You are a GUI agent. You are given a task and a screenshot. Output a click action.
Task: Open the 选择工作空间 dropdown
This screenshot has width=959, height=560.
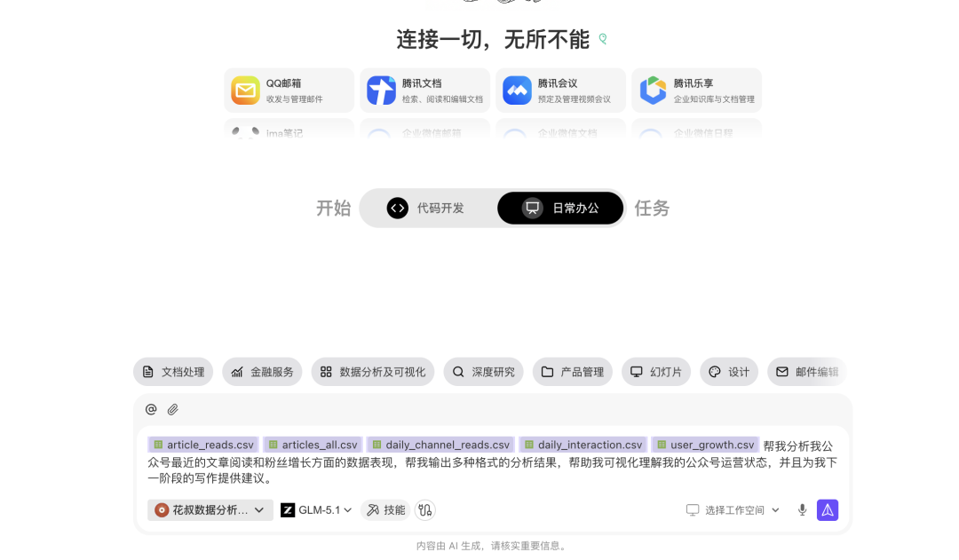[733, 510]
